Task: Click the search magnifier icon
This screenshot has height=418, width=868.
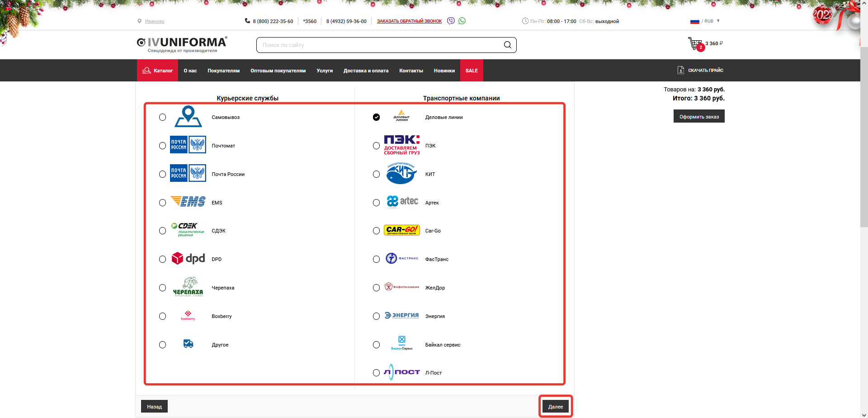Action: pos(508,45)
